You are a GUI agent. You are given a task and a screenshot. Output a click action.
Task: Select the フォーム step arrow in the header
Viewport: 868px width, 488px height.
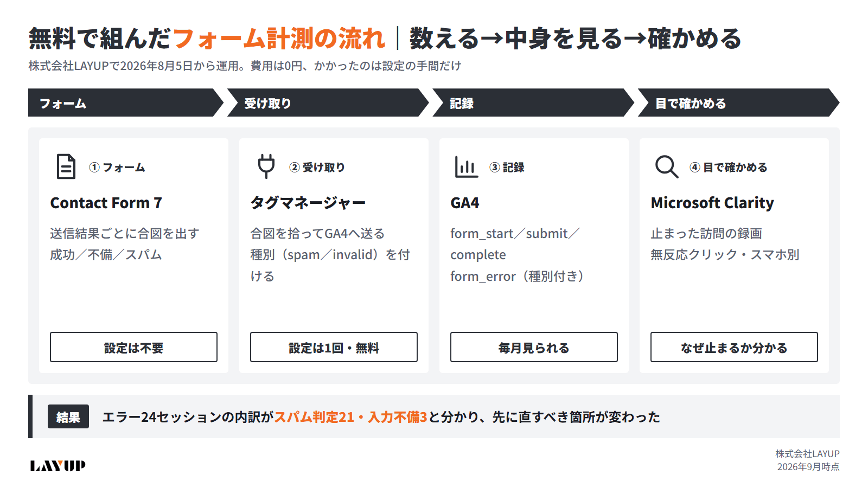point(125,102)
